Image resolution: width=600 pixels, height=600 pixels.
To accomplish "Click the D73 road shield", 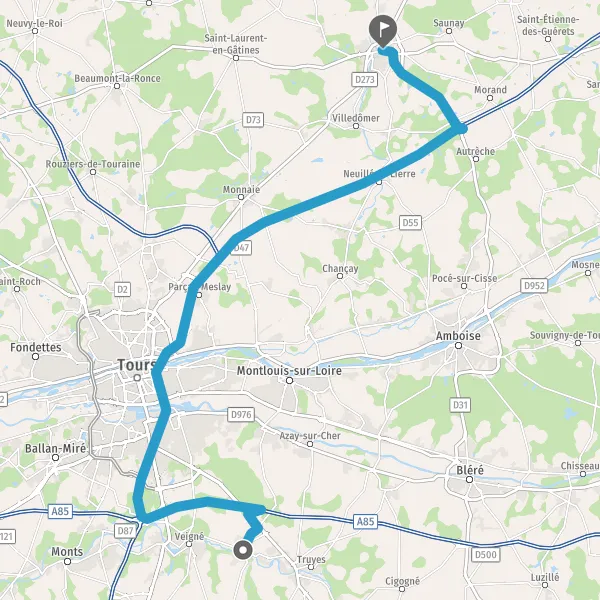I will 253,120.
